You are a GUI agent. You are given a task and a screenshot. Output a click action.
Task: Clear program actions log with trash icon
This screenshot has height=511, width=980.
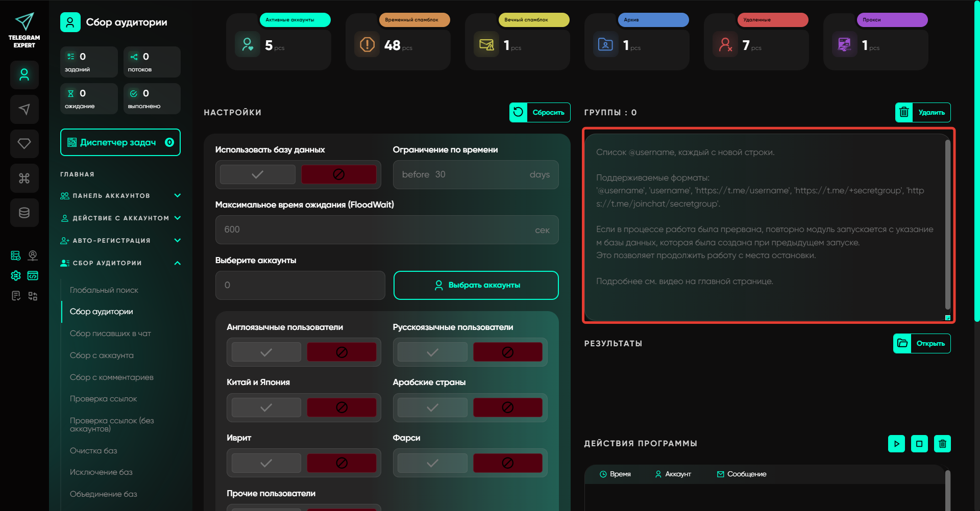pos(942,444)
